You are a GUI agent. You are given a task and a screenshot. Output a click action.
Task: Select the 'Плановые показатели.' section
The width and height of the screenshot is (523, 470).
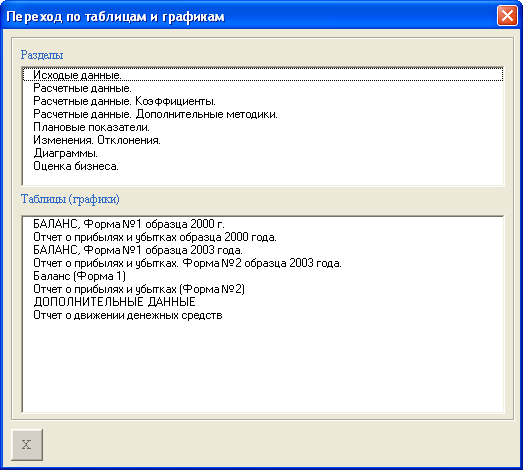(263, 127)
